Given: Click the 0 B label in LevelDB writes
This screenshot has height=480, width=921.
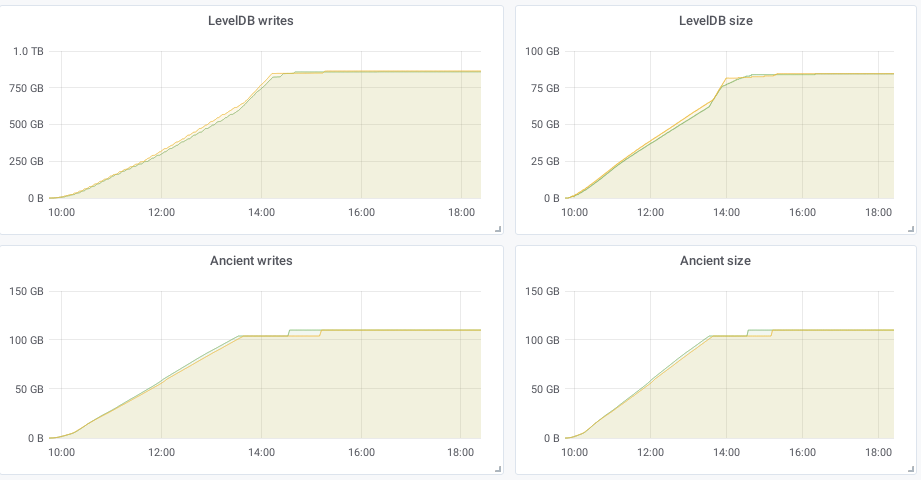Looking at the screenshot, I should click(x=36, y=198).
